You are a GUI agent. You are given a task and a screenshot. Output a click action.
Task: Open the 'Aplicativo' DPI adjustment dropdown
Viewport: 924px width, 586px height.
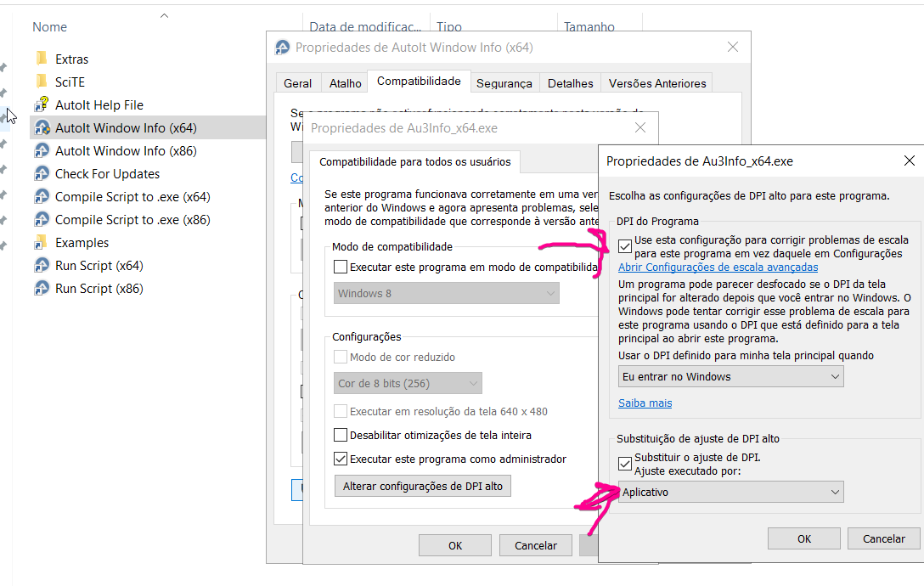pos(730,493)
